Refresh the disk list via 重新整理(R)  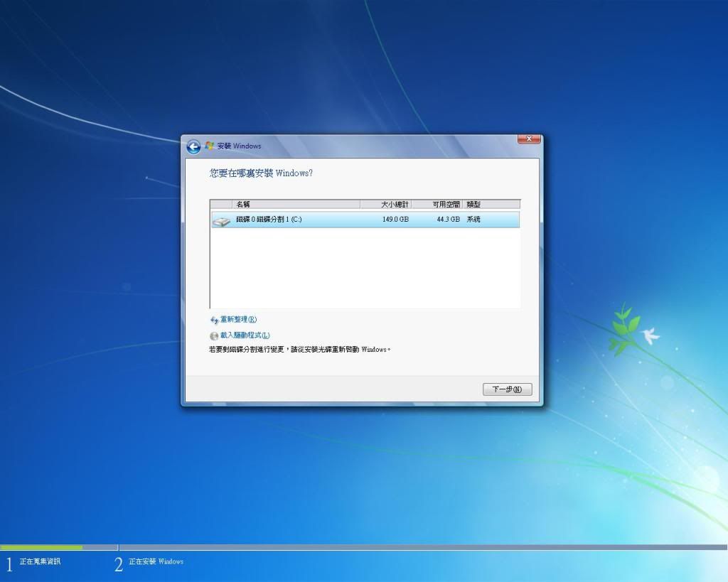click(x=238, y=320)
